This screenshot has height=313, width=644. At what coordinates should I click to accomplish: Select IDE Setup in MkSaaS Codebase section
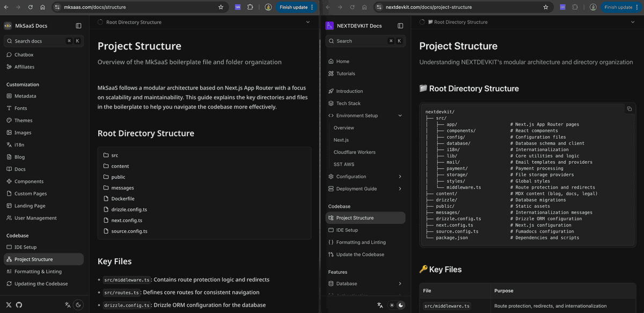[x=43, y=247]
